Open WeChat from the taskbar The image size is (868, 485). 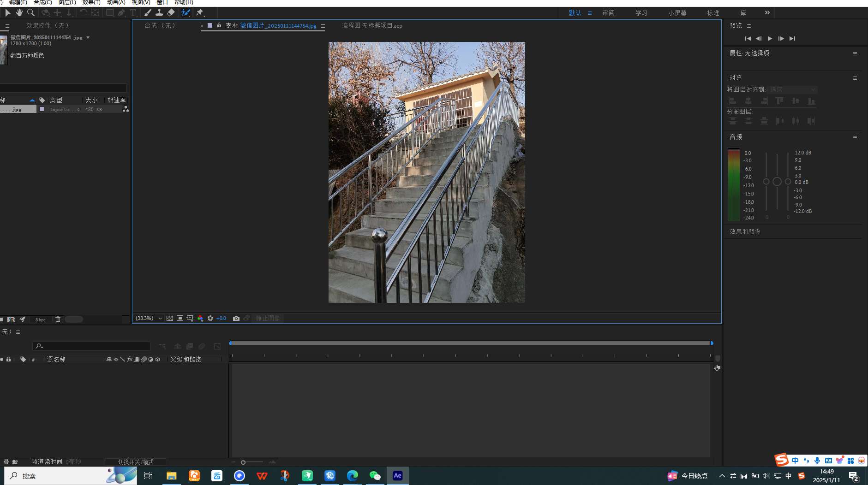(x=375, y=476)
